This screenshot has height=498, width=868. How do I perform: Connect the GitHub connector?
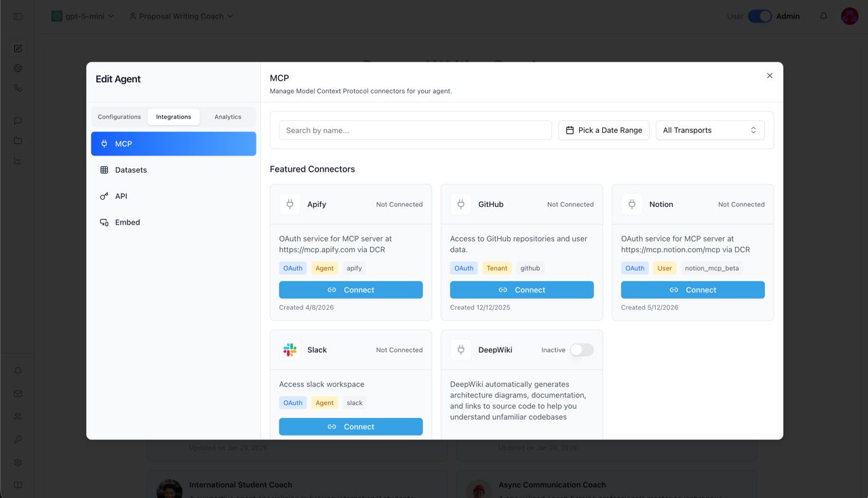(x=521, y=290)
